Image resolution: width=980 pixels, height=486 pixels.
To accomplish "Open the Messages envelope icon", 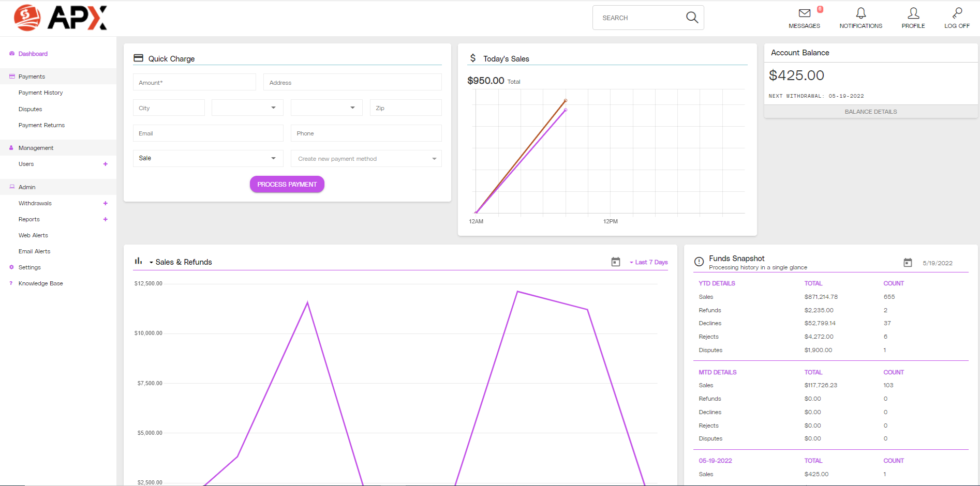I will (x=804, y=13).
